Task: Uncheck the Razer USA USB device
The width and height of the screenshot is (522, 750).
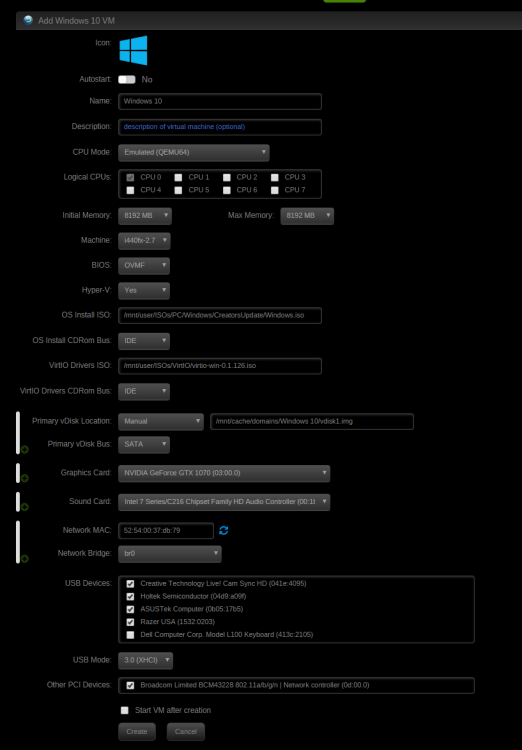Action: click(130, 622)
